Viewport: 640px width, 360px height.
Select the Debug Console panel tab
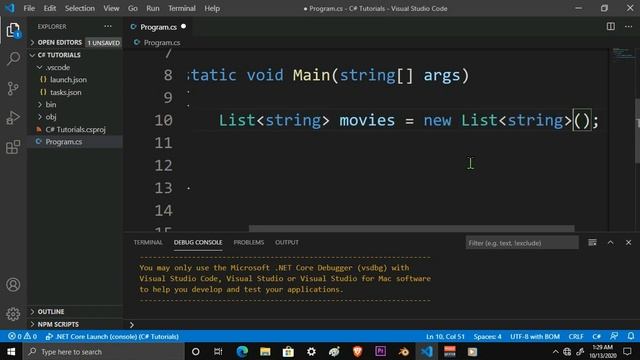click(198, 242)
